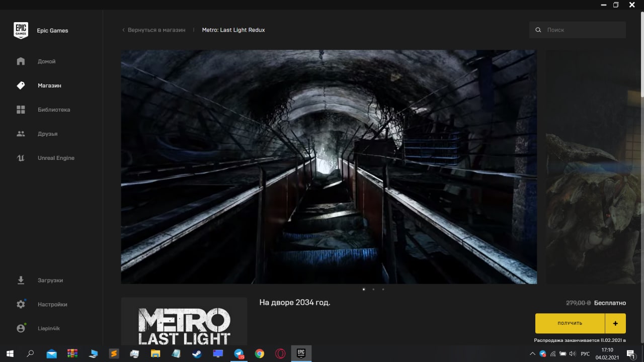Select the third carousel dot
The image size is (644, 362).
(383, 289)
